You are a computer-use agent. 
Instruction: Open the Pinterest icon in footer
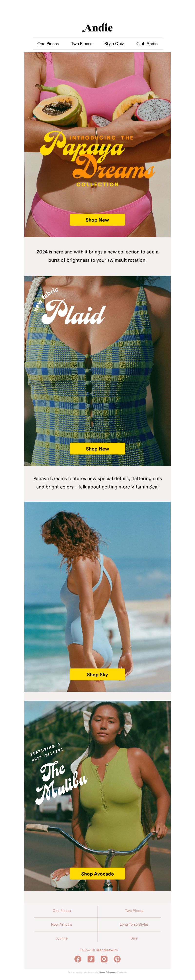click(x=117, y=959)
